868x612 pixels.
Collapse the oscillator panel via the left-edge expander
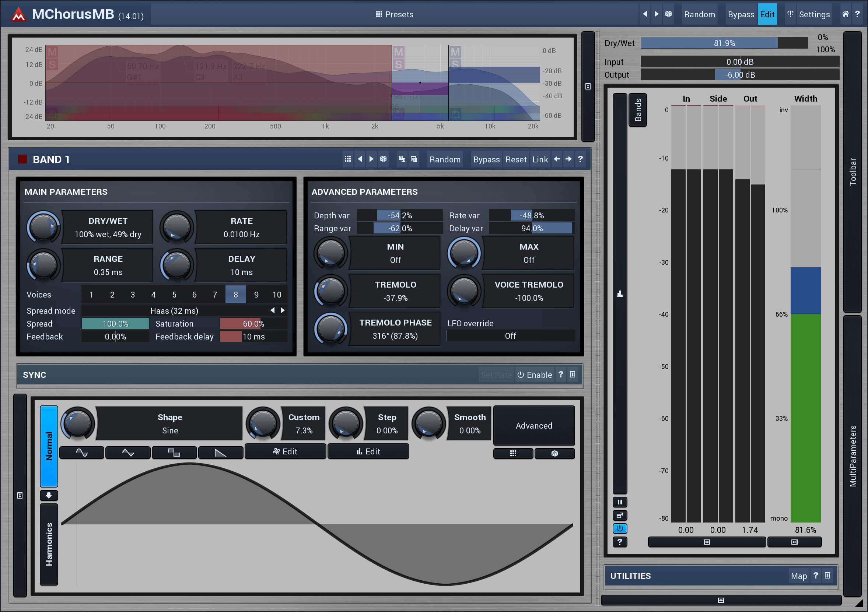[20, 495]
